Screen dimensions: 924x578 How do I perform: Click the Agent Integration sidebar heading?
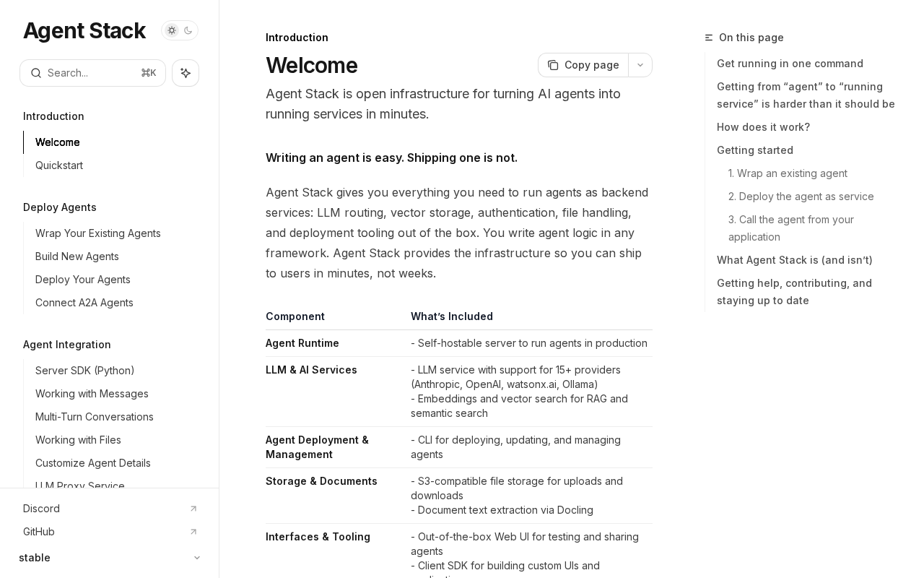tap(67, 345)
